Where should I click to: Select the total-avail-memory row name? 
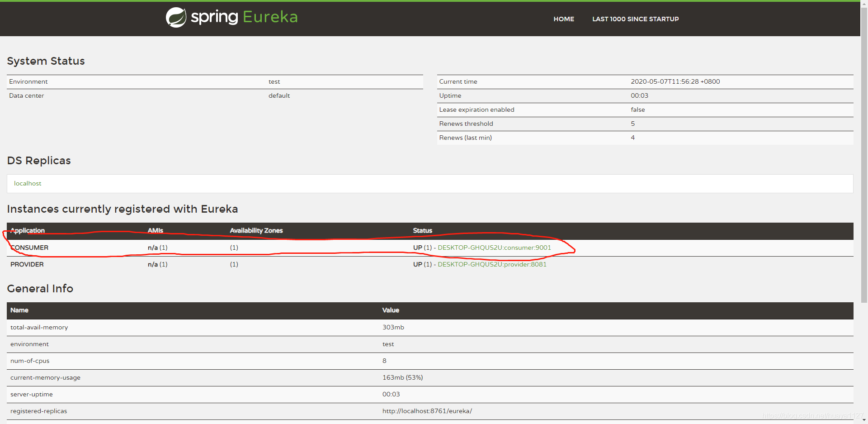tap(39, 327)
